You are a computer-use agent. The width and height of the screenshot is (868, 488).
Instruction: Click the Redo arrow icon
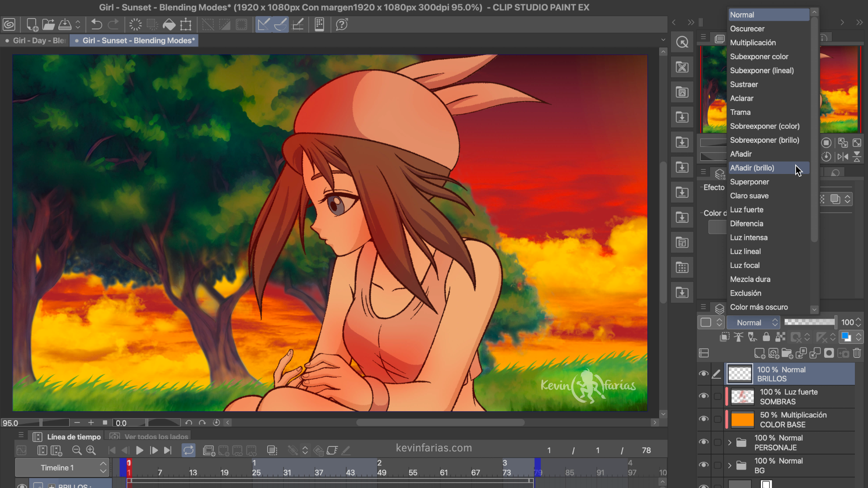click(x=113, y=24)
